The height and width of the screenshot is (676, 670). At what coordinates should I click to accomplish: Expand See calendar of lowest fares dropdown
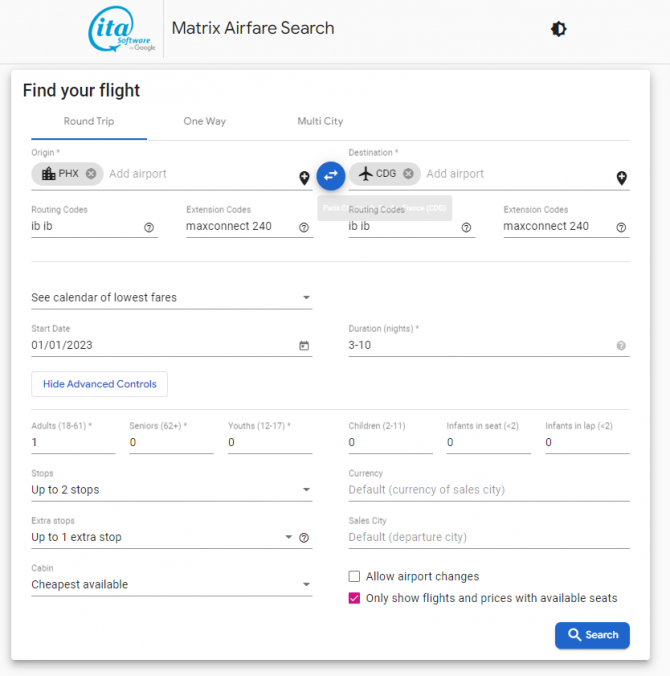click(x=172, y=297)
